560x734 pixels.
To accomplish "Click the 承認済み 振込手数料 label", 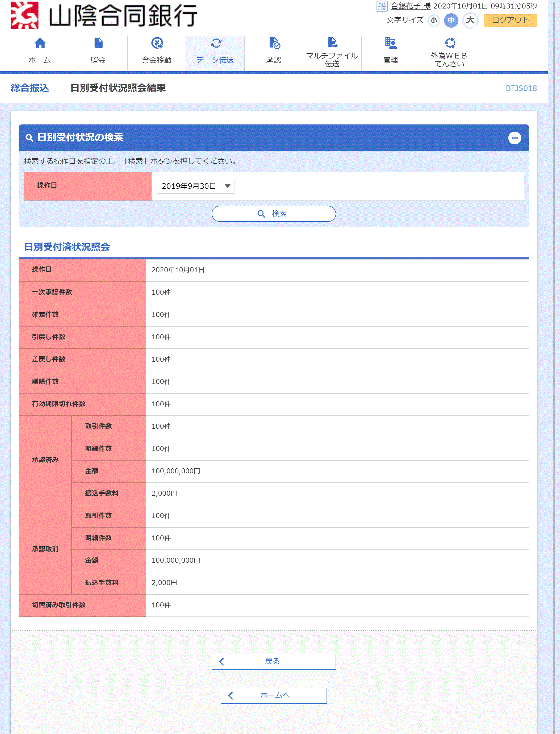I will coord(102,493).
